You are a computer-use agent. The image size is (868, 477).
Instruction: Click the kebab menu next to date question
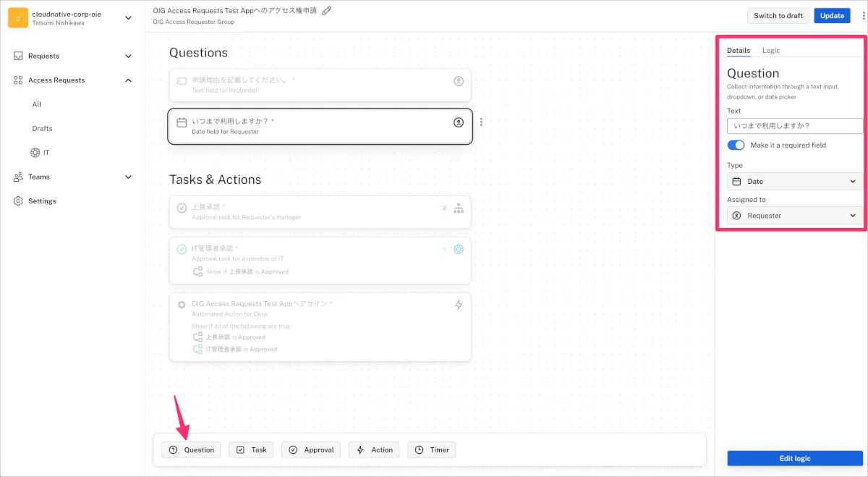click(481, 122)
